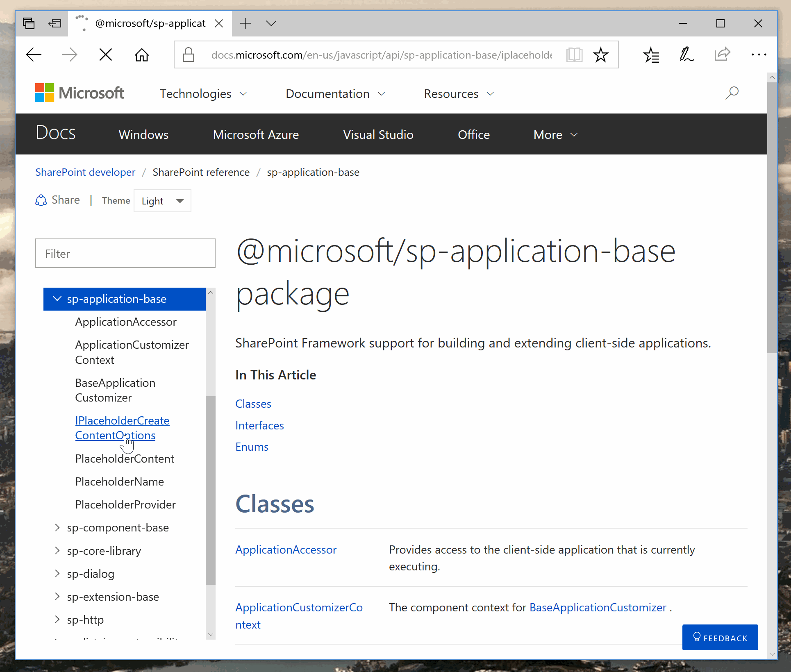Image resolution: width=791 pixels, height=672 pixels.
Task: Click the bookmark/favorites star icon
Action: point(602,55)
